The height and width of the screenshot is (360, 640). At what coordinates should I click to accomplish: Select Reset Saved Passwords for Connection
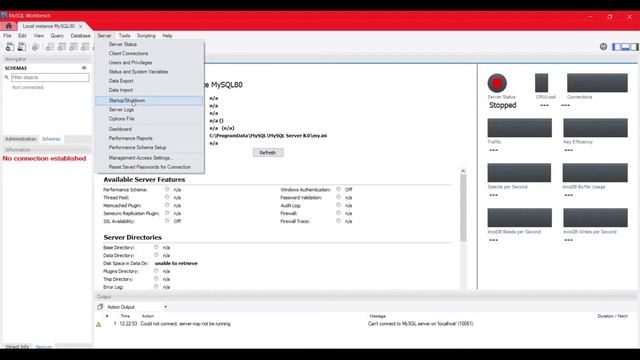click(x=149, y=167)
